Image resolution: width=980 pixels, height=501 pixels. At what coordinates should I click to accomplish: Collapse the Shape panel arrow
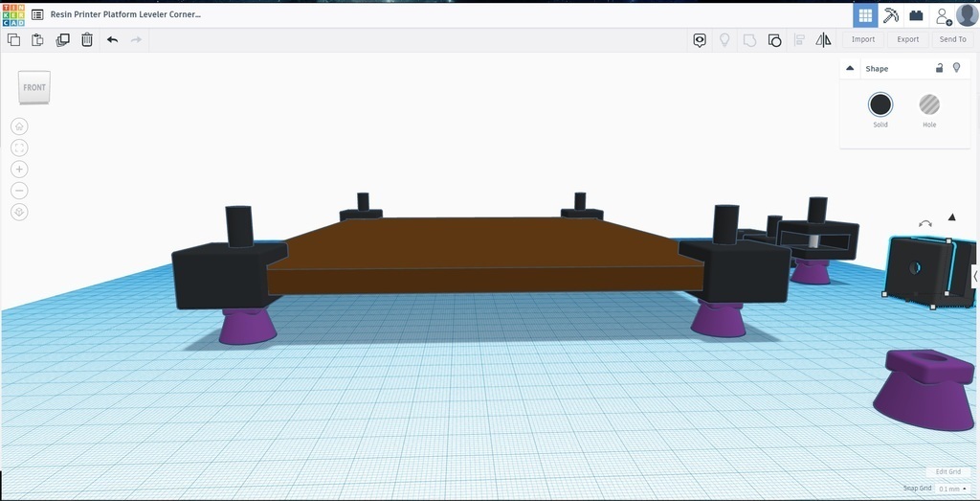(850, 68)
